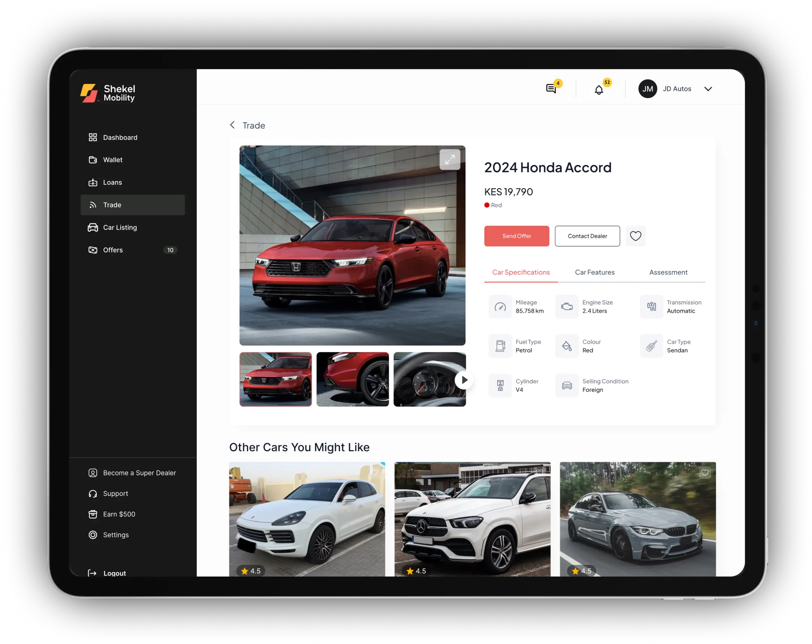The width and height of the screenshot is (812, 644).
Task: Go back using the arrow beside Trade
Action: tap(232, 125)
